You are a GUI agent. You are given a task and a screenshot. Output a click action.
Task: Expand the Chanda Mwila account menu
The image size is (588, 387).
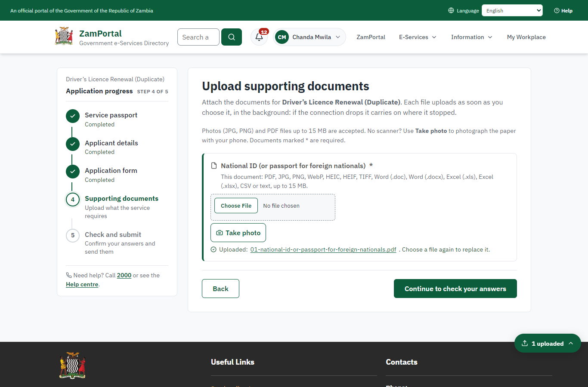coord(309,37)
